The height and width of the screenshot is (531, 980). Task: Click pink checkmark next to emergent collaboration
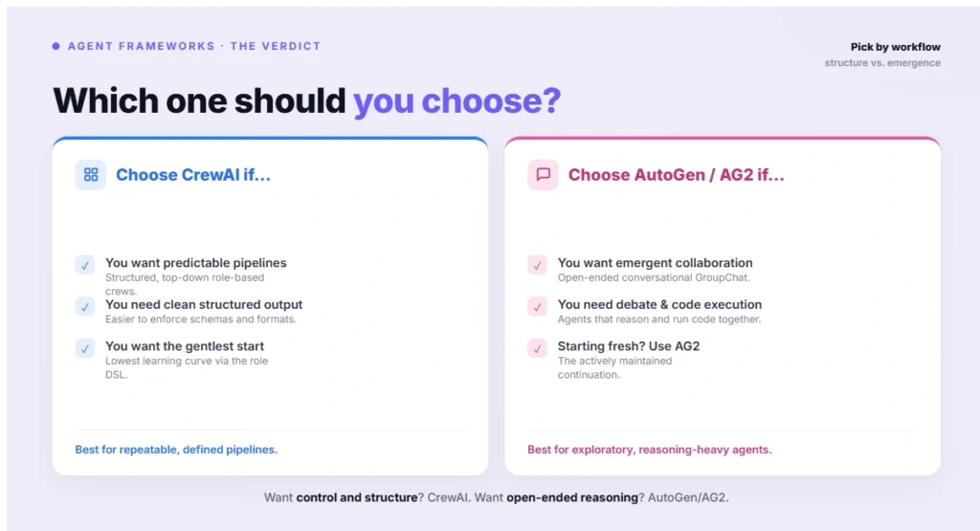538,265
